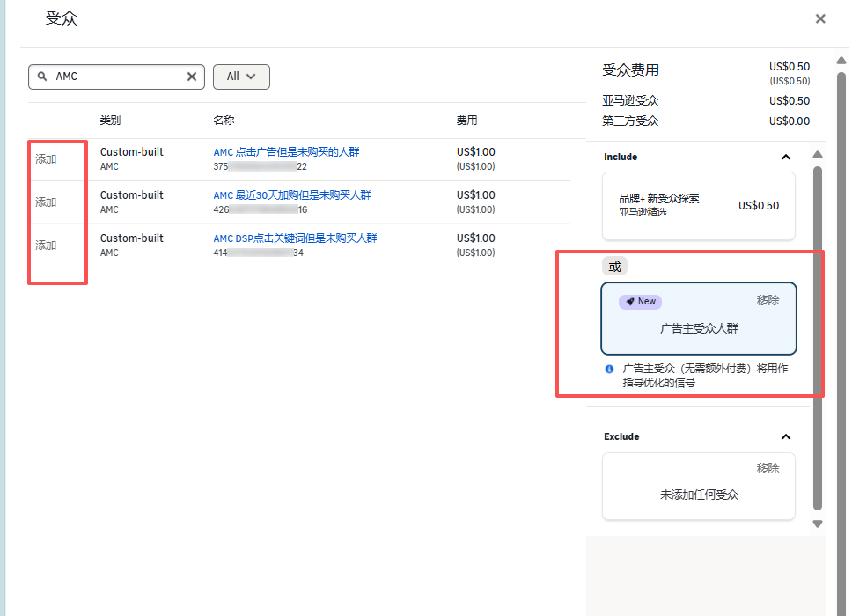Collapse the Exclude section

pos(786,436)
